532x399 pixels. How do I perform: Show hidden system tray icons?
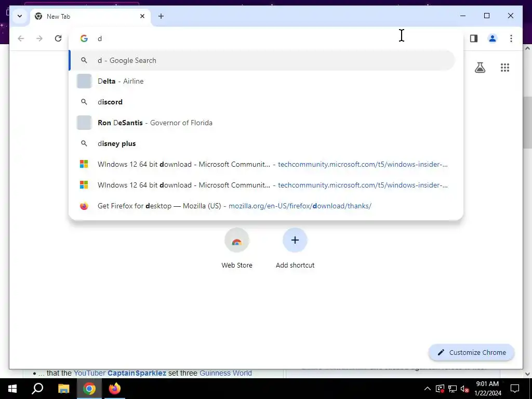[428, 389]
